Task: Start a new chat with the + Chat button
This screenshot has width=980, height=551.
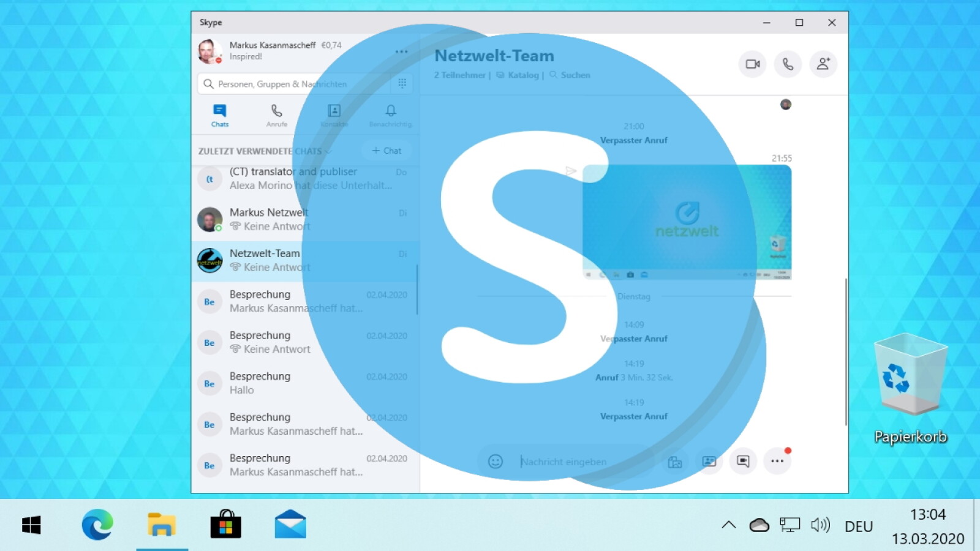Action: tap(386, 151)
